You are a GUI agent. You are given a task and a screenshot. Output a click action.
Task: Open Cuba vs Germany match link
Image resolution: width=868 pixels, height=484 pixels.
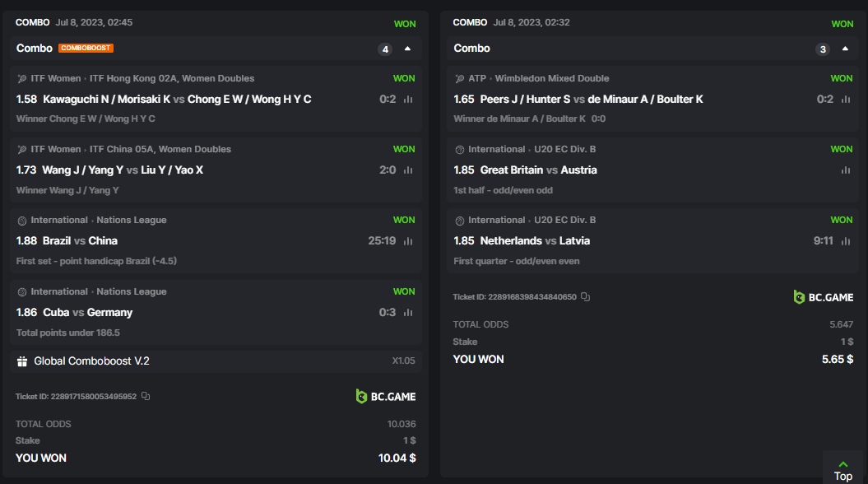[x=87, y=313]
